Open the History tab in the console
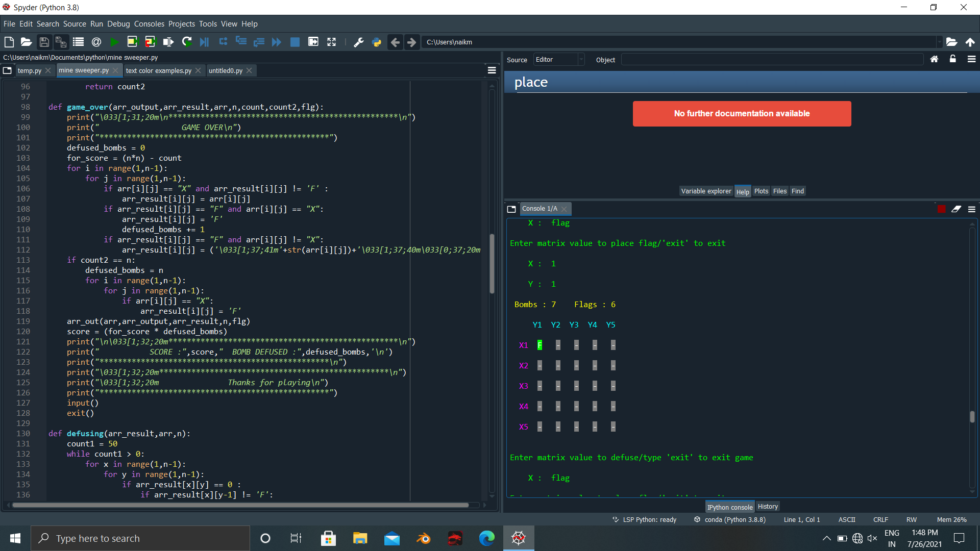The height and width of the screenshot is (551, 980). [768, 506]
